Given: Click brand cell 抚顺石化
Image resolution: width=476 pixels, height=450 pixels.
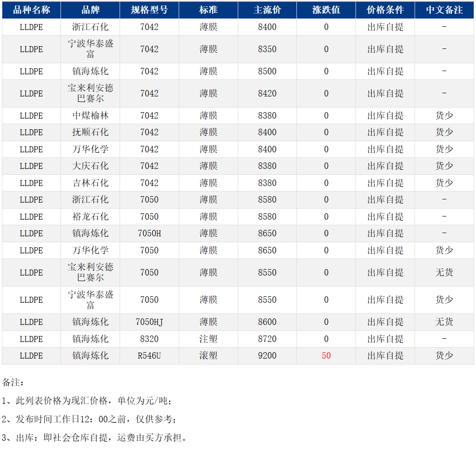Looking at the screenshot, I should pos(90,132).
